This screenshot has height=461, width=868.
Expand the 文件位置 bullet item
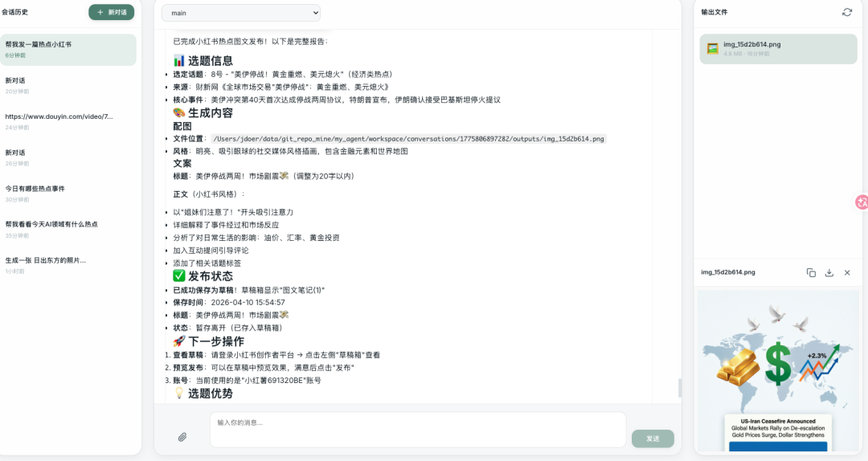coord(166,139)
